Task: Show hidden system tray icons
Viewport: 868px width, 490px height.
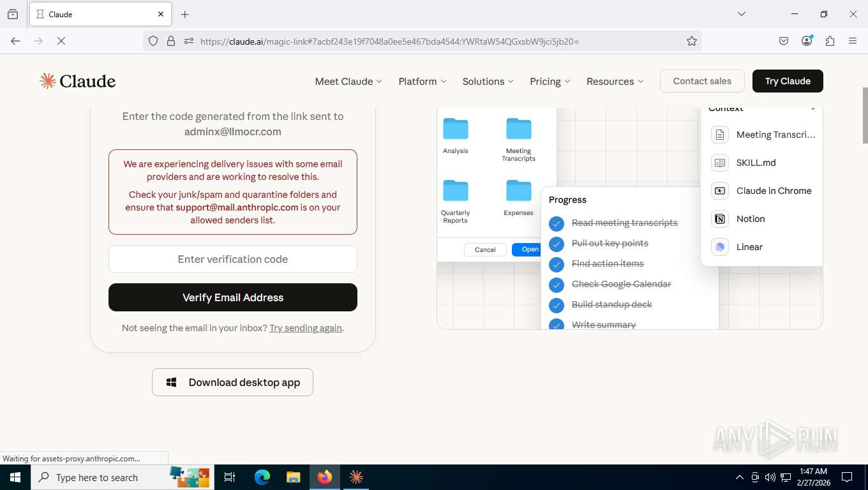Action: click(740, 477)
